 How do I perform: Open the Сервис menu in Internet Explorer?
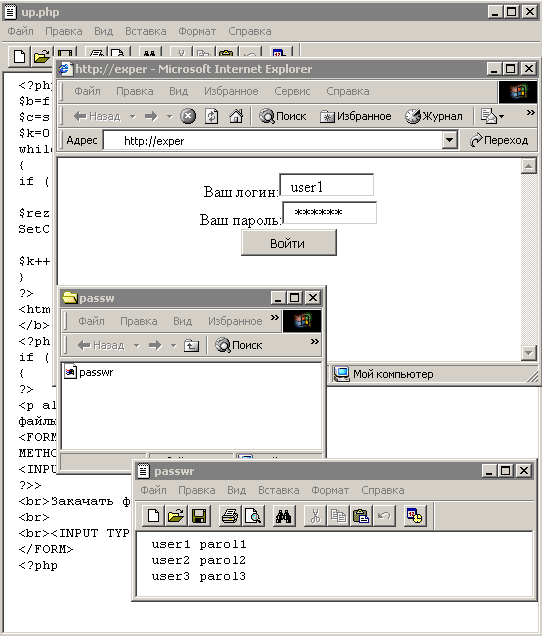point(292,91)
